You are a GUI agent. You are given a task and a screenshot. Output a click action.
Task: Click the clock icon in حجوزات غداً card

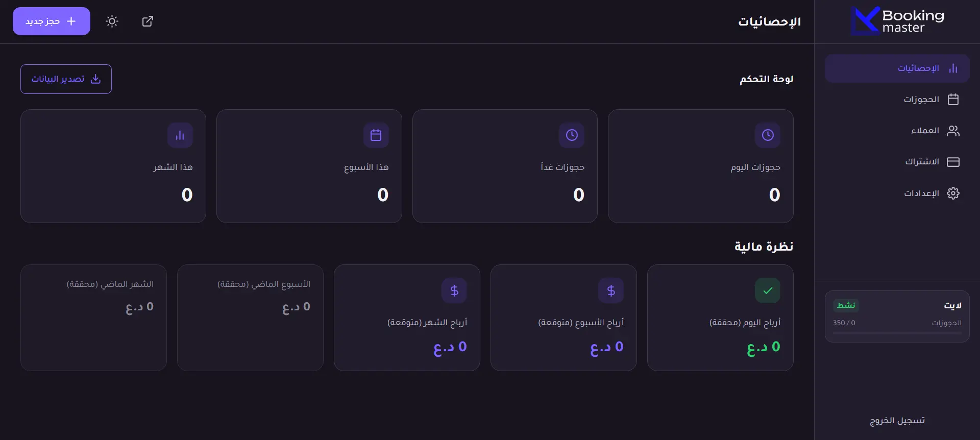[x=572, y=135]
